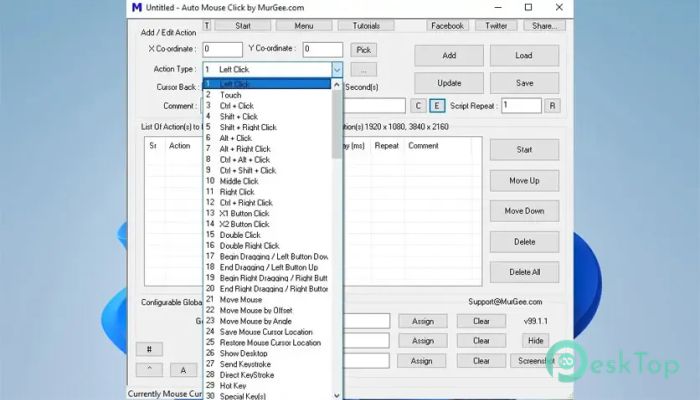The image size is (700, 400).
Task: Click the Pick button
Action: coord(363,50)
